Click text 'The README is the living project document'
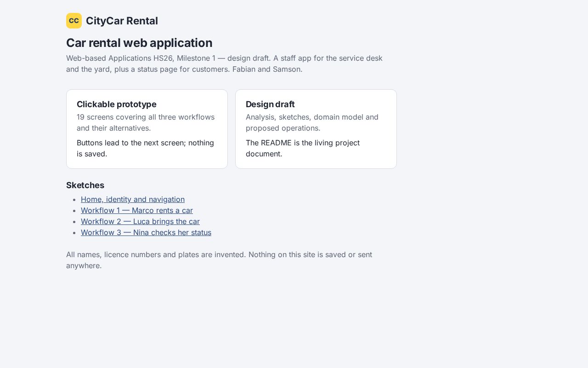Viewport: 588px width, 368px height. point(303,148)
